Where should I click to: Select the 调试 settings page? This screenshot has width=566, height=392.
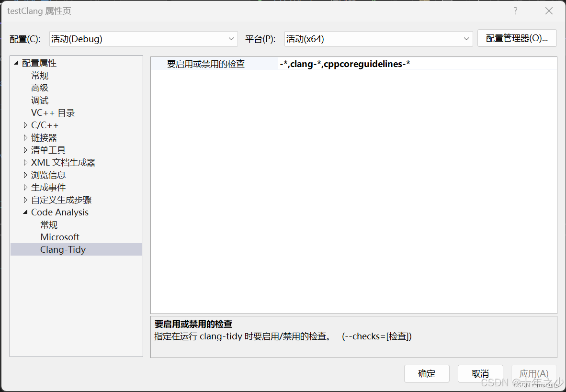[x=40, y=100]
